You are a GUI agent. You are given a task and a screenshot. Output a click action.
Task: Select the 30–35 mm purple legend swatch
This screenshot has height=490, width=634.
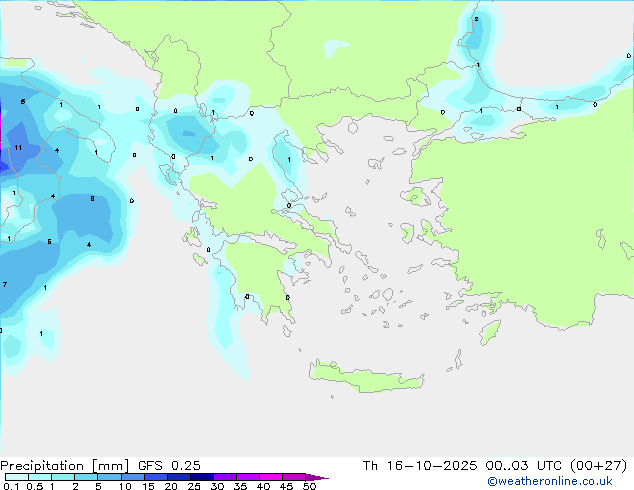click(224, 477)
